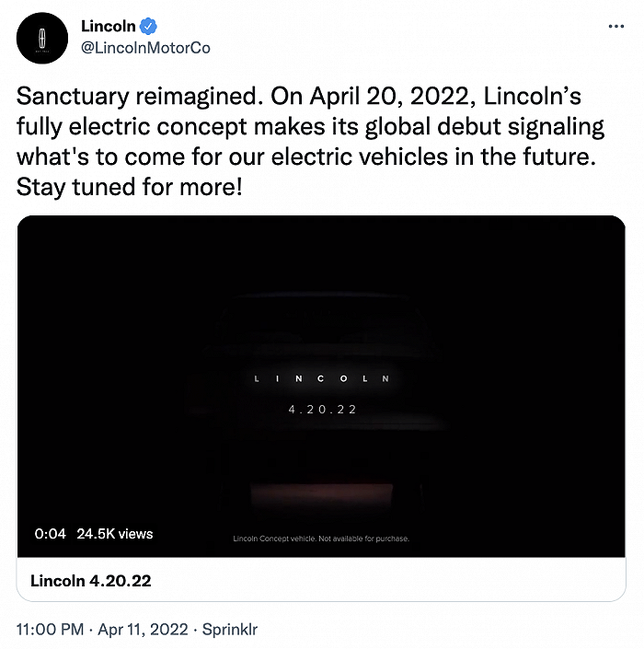Image resolution: width=644 pixels, height=649 pixels.
Task: Click the 0:04 video duration label
Action: click(50, 534)
